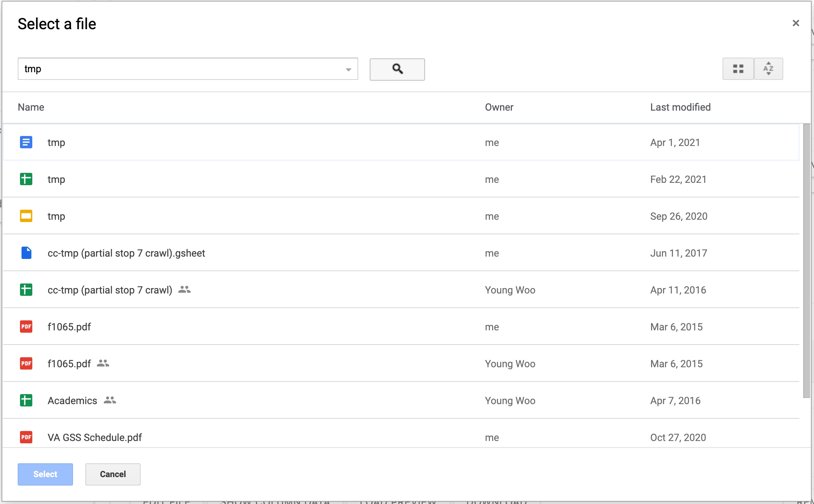Click the AZ sort options icon
The image size is (814, 504).
click(x=768, y=69)
